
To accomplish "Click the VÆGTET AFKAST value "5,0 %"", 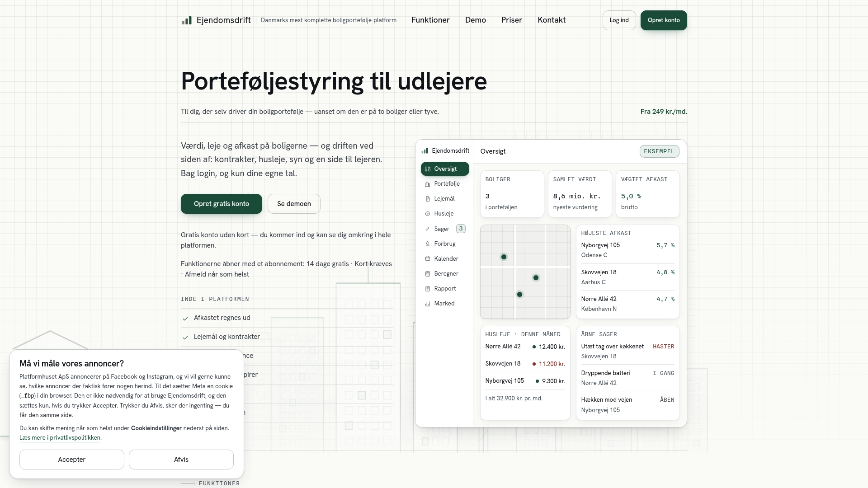I will click(631, 197).
